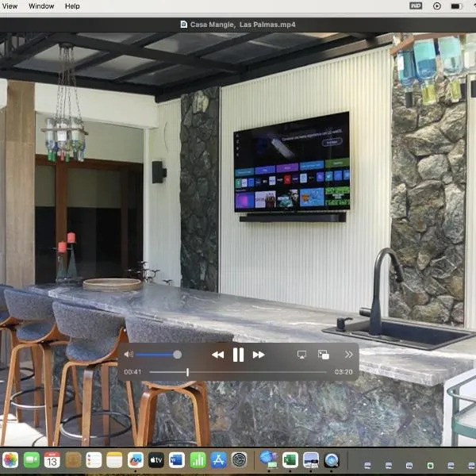Click the playhead on the video timeline

[x=188, y=372]
